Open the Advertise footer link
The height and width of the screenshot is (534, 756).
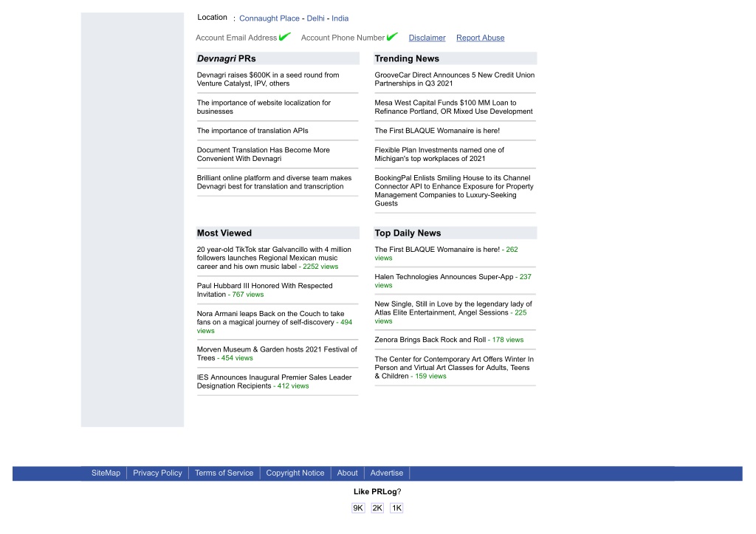pyautogui.click(x=387, y=473)
